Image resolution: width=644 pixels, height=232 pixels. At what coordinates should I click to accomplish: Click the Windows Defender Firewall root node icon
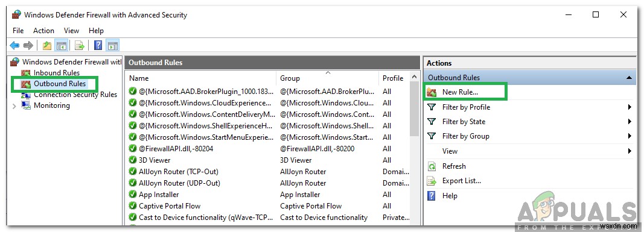pyautogui.click(x=15, y=62)
